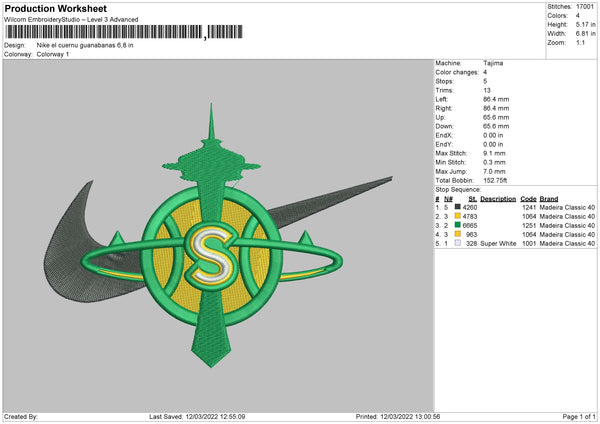Click the 'Production Worksheet' title
Viewport: 600px width, 424px height.
pos(55,8)
